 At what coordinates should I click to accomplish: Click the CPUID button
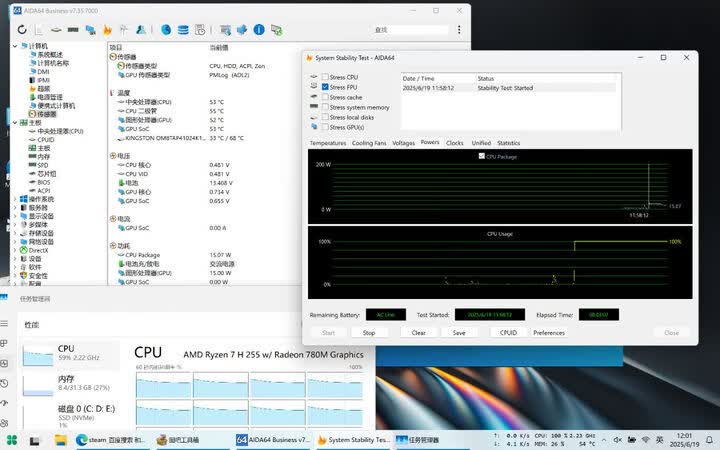coord(508,332)
